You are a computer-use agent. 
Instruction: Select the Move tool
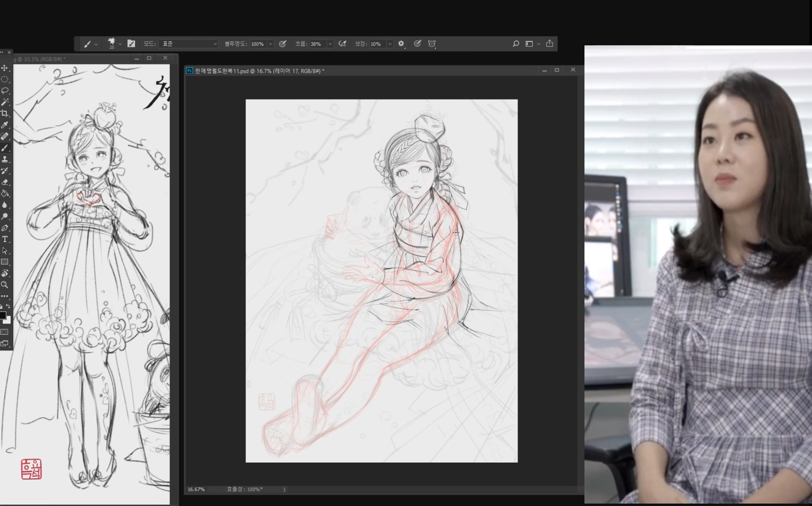click(5, 68)
